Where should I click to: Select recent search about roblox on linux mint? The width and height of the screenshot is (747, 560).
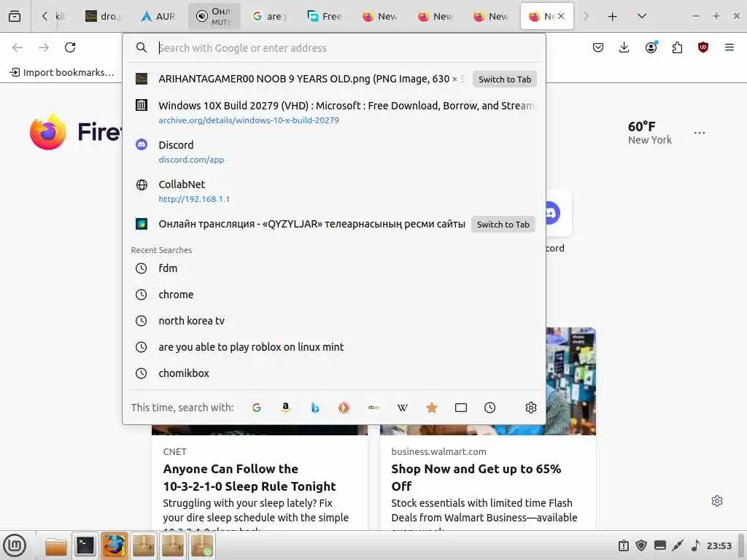click(334, 346)
